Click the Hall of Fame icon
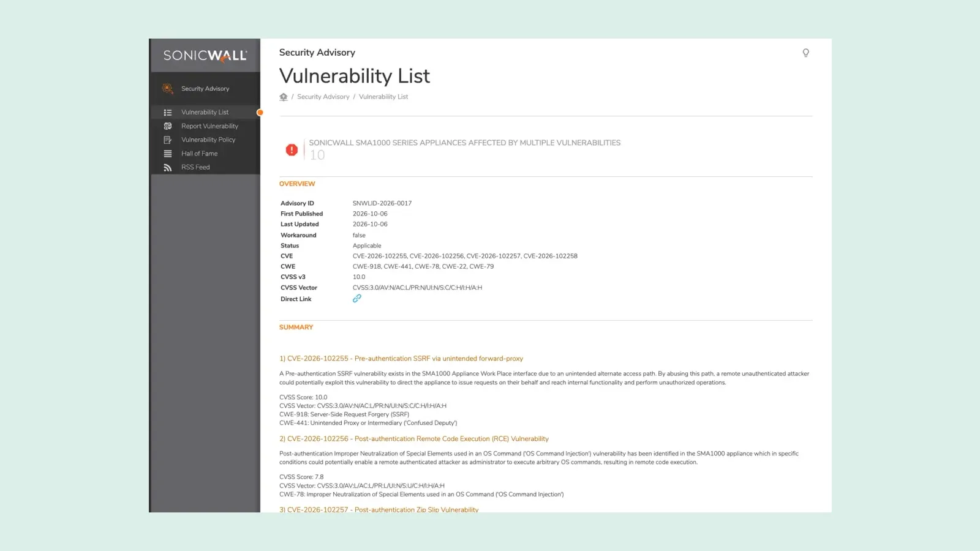 (x=167, y=154)
